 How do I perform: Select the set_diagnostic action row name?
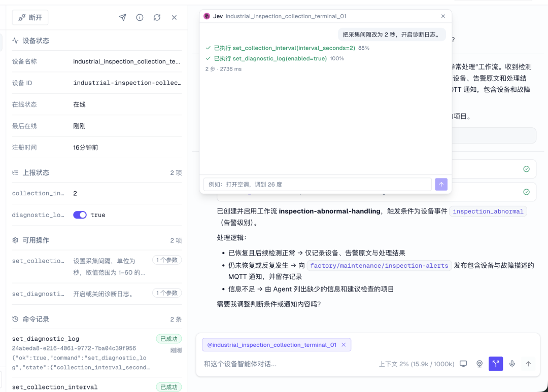(38, 294)
